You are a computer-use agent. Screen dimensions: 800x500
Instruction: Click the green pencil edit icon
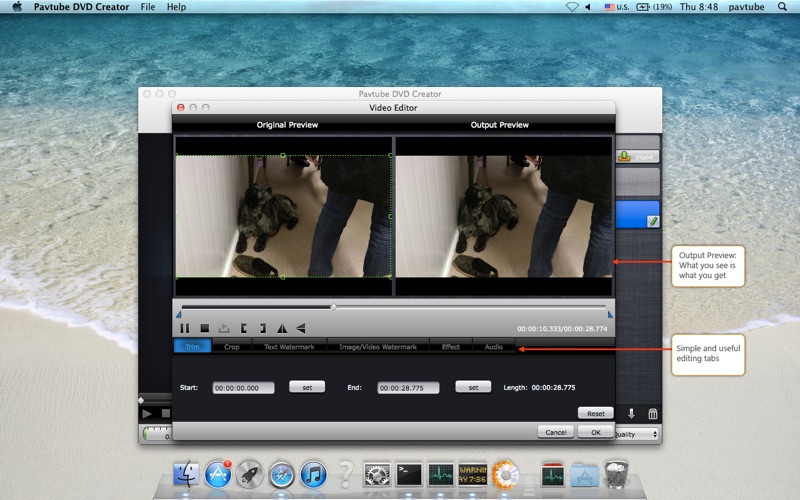click(653, 221)
